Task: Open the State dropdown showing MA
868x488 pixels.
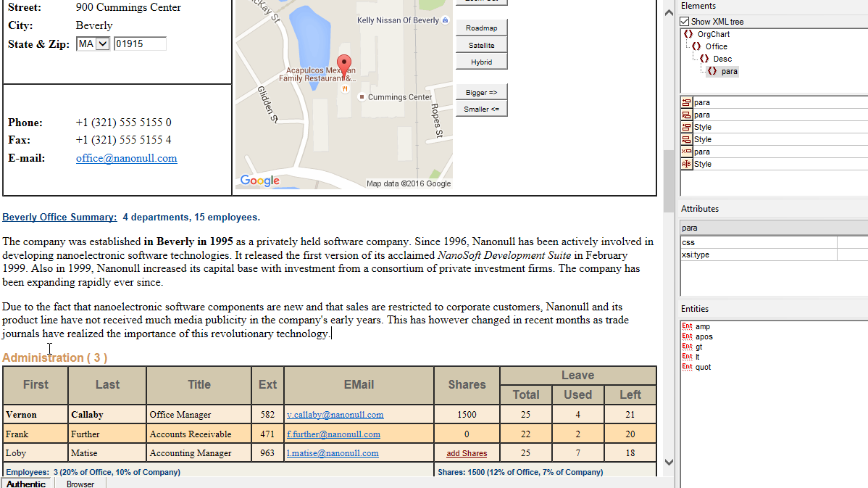Action: (102, 44)
